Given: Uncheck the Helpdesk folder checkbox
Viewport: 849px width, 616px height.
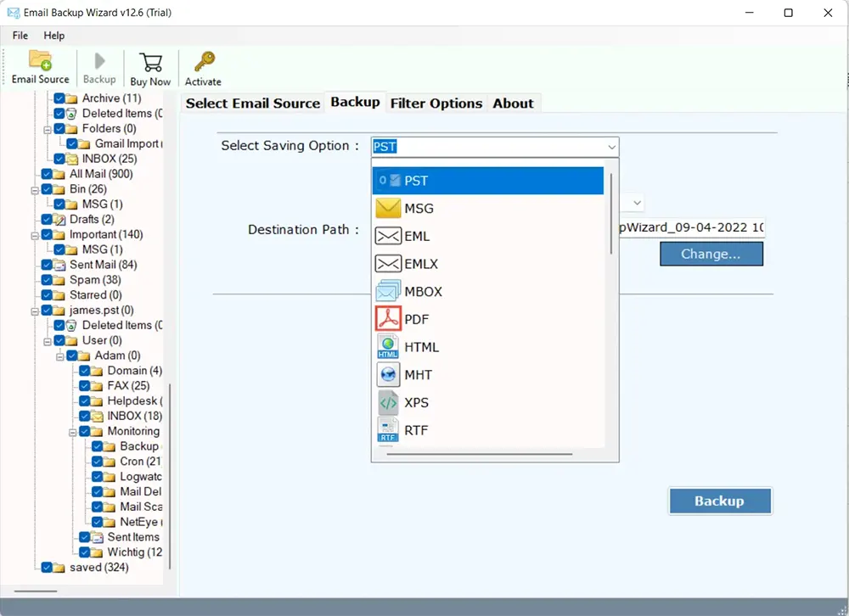Looking at the screenshot, I should click(85, 401).
